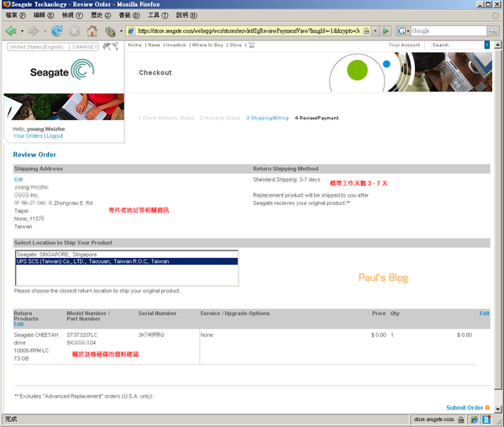Image resolution: width=504 pixels, height=427 pixels.
Task: Click News in top navigation
Action: tap(154, 45)
